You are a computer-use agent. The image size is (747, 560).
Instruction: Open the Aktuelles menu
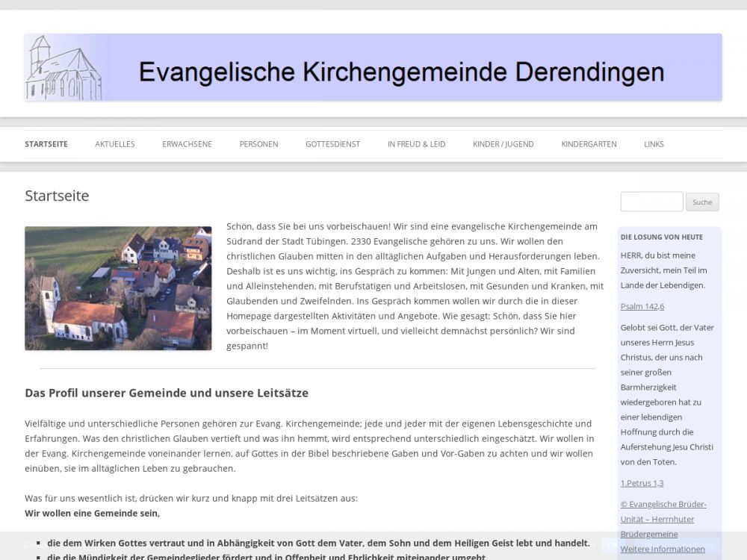(x=115, y=144)
